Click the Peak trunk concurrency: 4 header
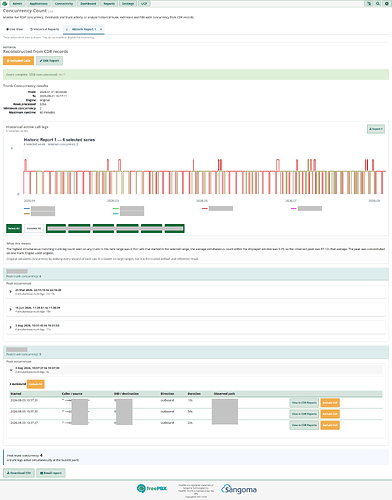Viewport: 392px width, 500px height. [196, 274]
